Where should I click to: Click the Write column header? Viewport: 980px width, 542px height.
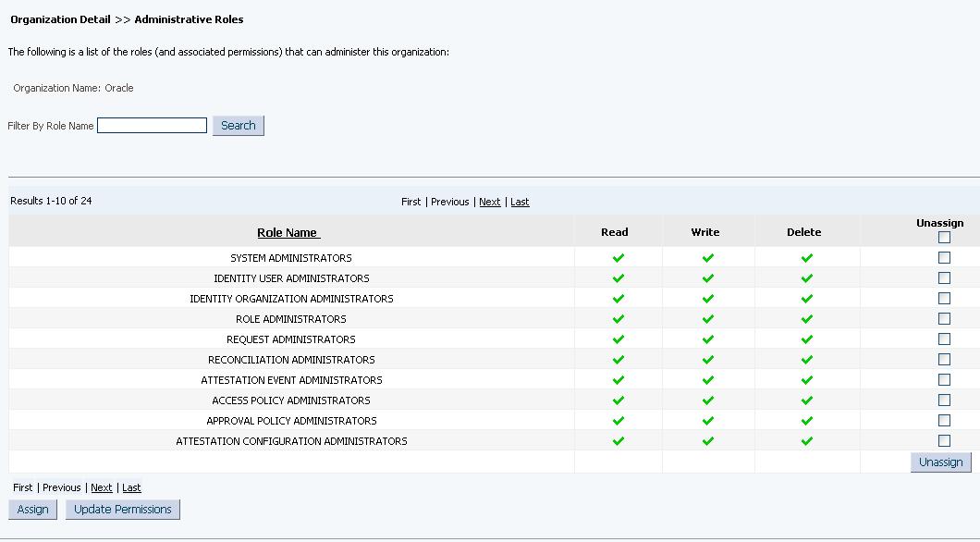point(705,232)
